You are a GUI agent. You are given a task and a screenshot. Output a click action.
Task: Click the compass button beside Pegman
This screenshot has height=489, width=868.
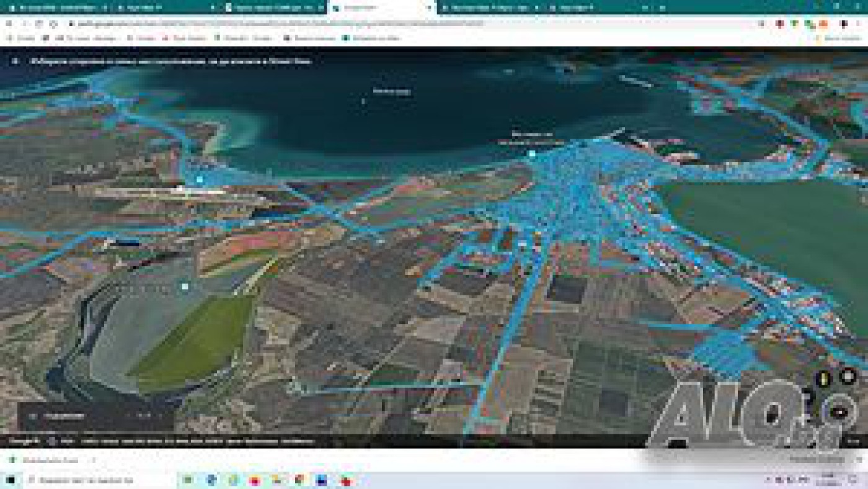(x=848, y=375)
